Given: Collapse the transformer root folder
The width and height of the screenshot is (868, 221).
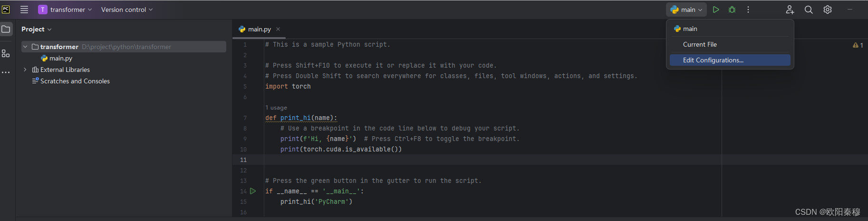Looking at the screenshot, I should pyautogui.click(x=25, y=47).
